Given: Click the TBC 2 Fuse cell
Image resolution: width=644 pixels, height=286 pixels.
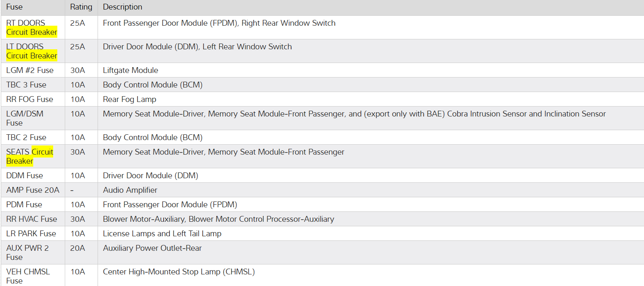Looking at the screenshot, I should pos(26,137).
